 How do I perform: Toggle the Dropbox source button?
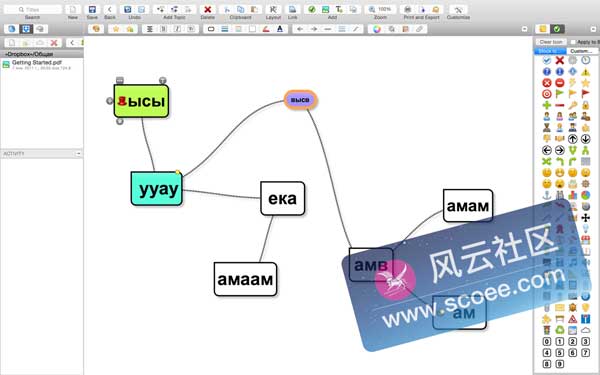point(26,29)
